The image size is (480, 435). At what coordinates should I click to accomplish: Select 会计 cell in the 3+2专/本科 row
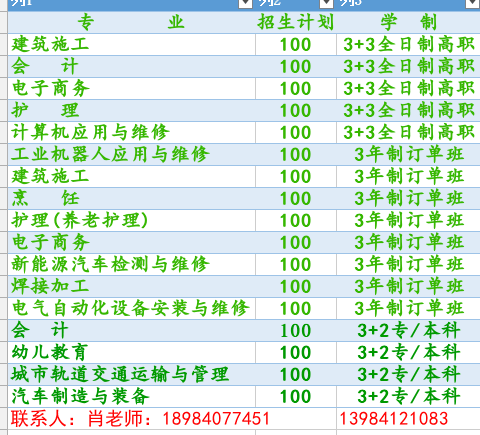[x=131, y=330]
